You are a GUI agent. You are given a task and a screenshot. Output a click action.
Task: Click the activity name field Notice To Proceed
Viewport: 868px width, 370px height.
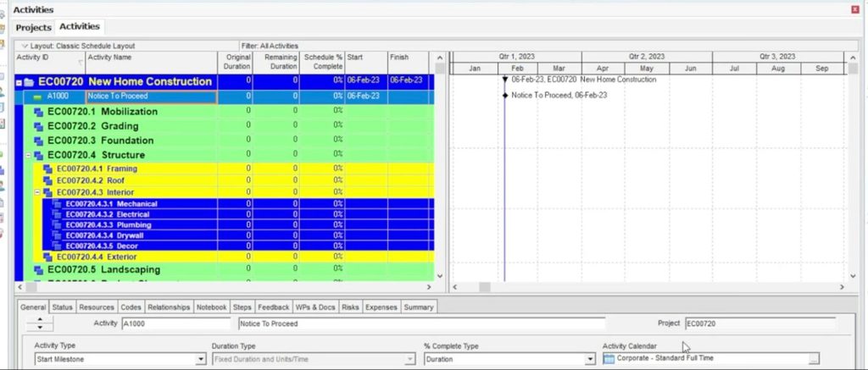(422, 323)
